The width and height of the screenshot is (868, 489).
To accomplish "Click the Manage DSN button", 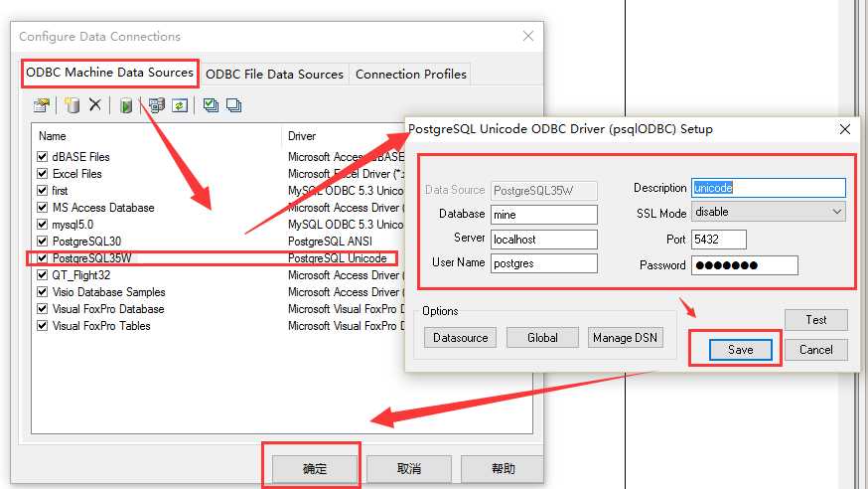I will pyautogui.click(x=625, y=338).
